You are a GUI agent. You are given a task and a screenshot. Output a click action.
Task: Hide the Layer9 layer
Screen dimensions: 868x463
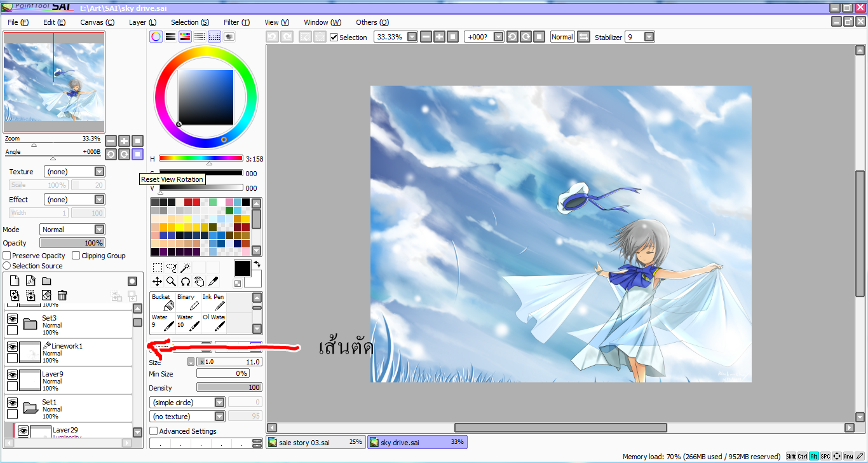coord(12,374)
